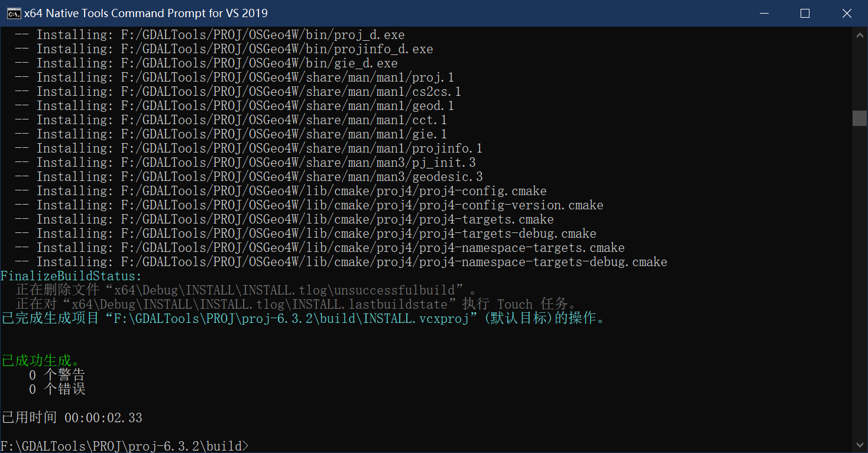Click the line installing proj4-namespace-targets.cmake
This screenshot has height=453, width=868.
click(x=320, y=248)
